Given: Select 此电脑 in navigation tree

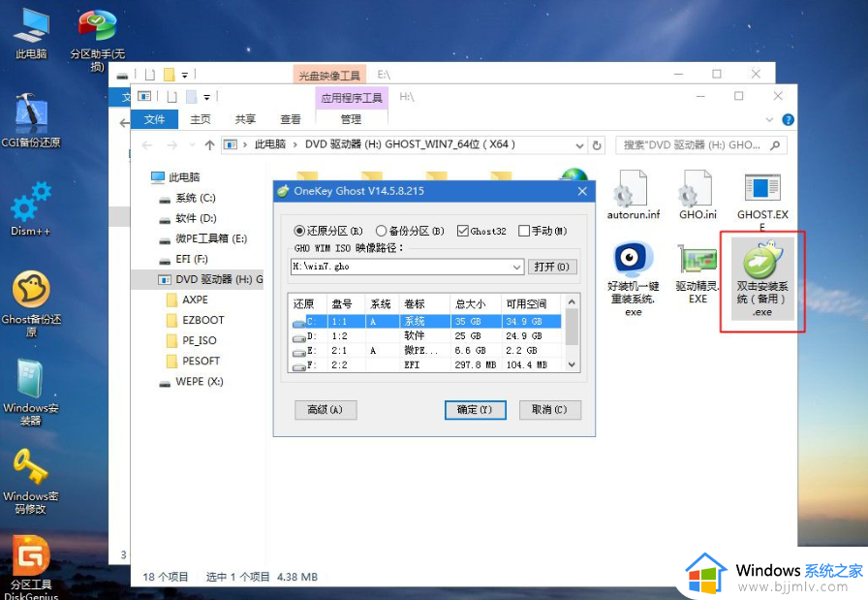Looking at the screenshot, I should [x=175, y=177].
